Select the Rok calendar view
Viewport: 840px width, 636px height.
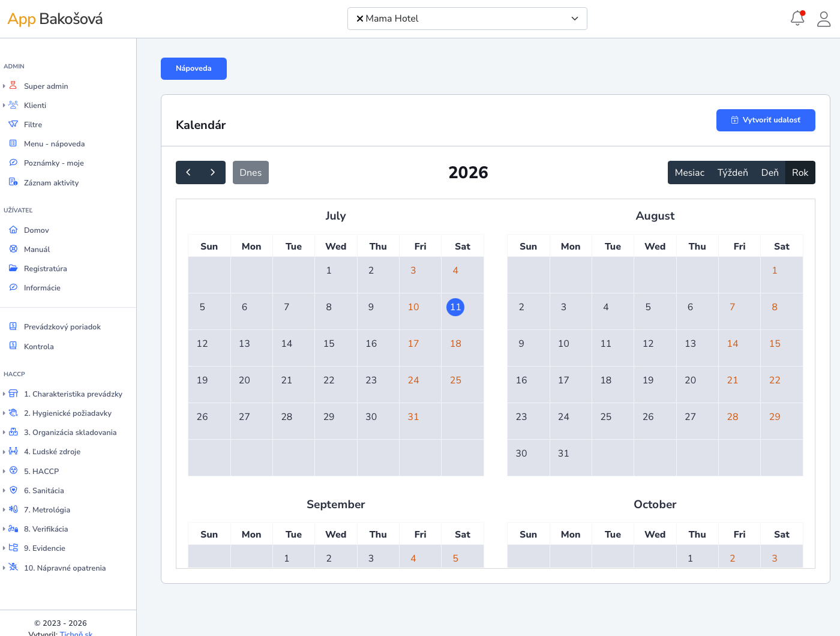[x=800, y=173]
